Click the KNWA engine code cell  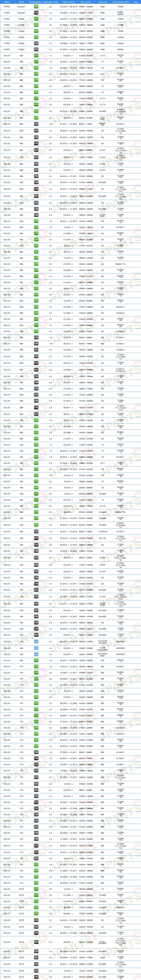pos(120,50)
